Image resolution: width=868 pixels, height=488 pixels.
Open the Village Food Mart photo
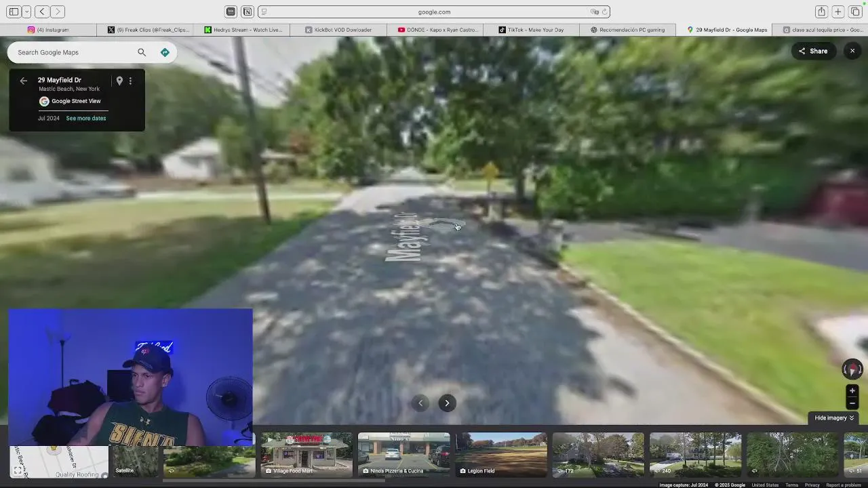[307, 455]
